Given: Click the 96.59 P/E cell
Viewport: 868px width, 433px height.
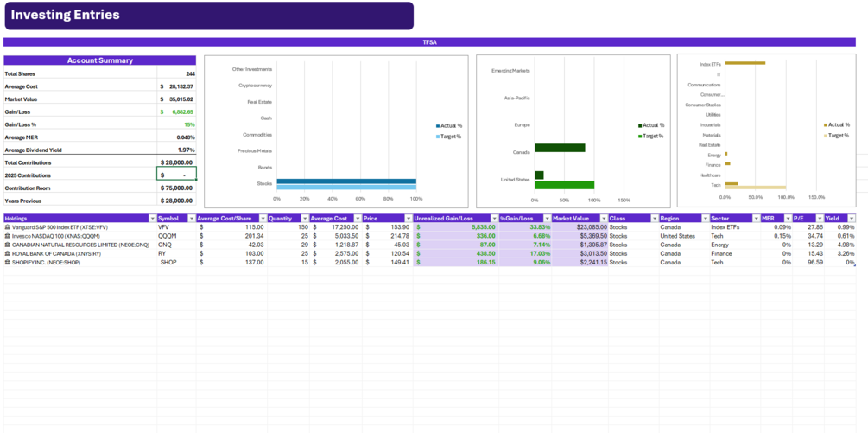Looking at the screenshot, I should point(808,263).
